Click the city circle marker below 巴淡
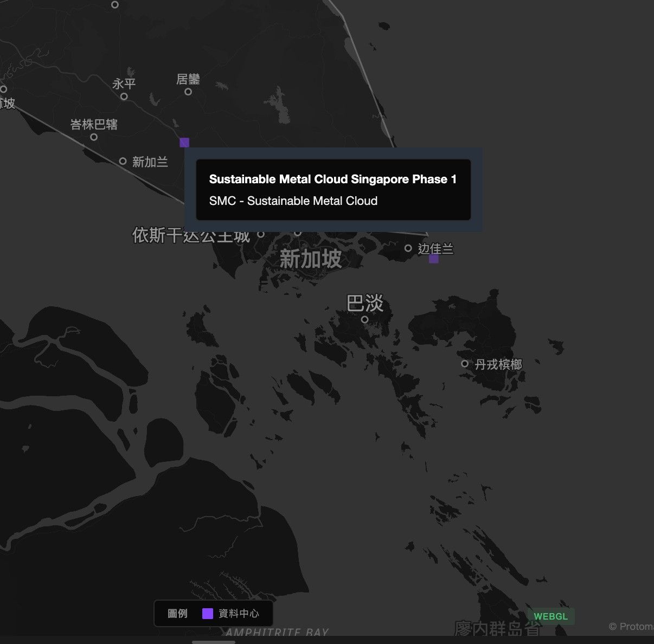This screenshot has width=654, height=644. (x=364, y=320)
